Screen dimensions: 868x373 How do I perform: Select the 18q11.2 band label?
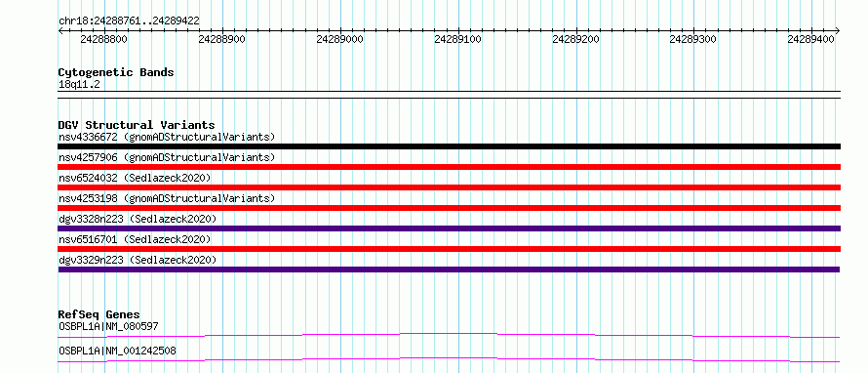tap(79, 85)
